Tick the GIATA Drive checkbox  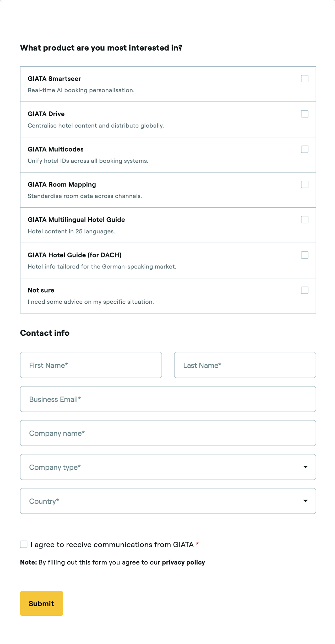[x=304, y=114]
